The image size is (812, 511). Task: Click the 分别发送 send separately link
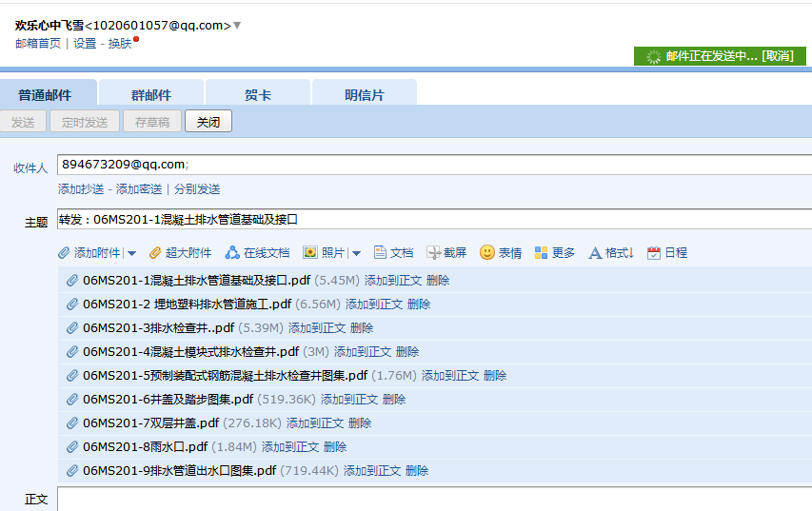coord(197,189)
